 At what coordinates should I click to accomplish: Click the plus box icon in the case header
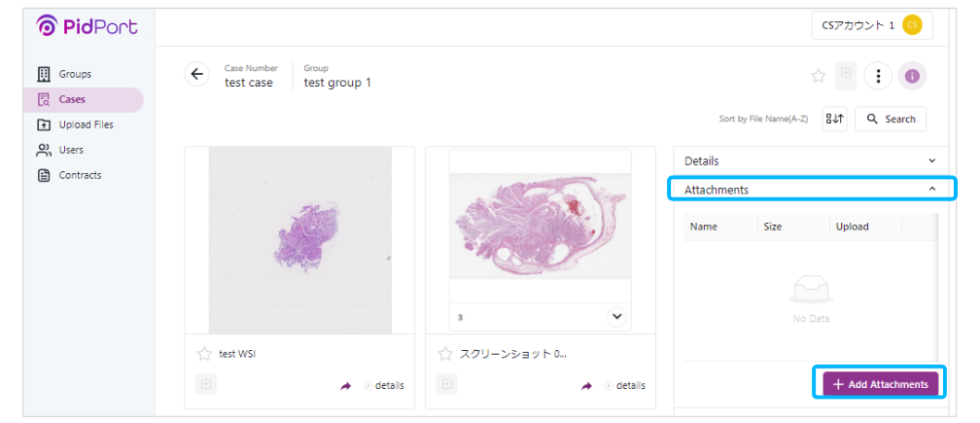pyautogui.click(x=846, y=74)
